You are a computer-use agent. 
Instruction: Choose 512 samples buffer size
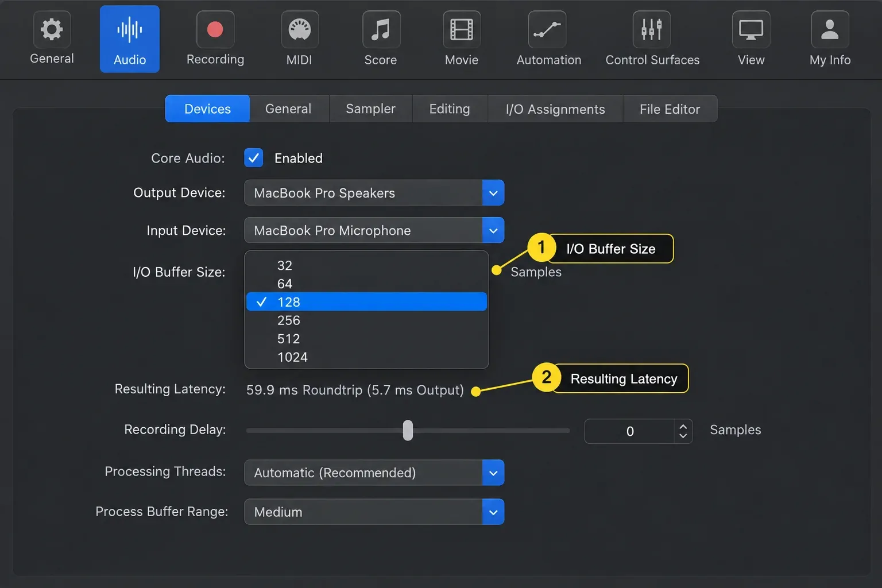click(x=366, y=339)
